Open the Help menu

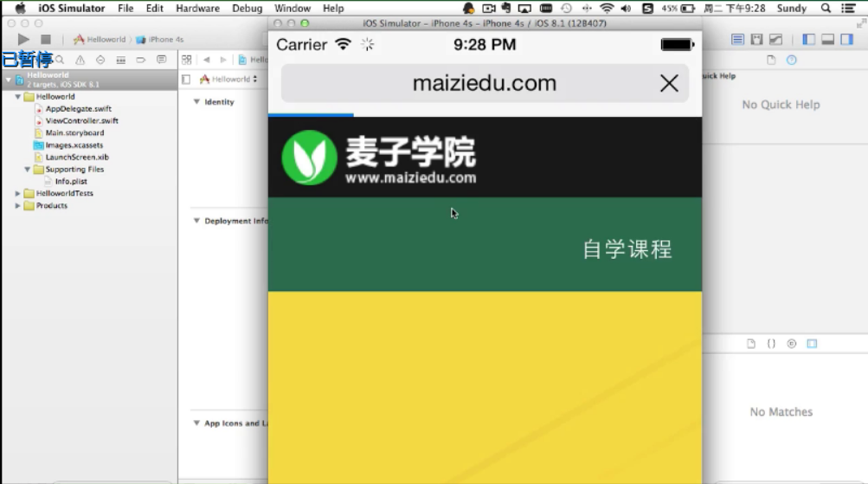pos(333,9)
